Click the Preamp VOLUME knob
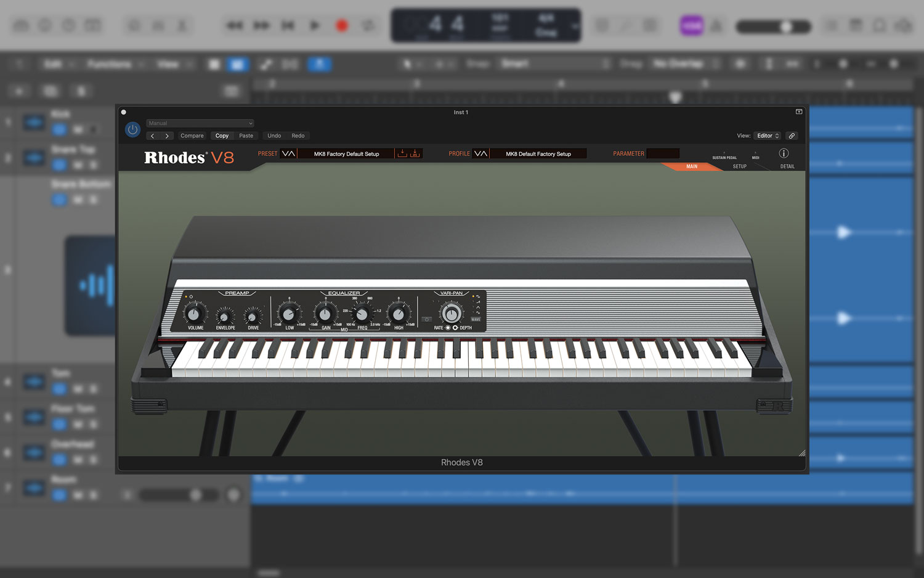 point(193,314)
